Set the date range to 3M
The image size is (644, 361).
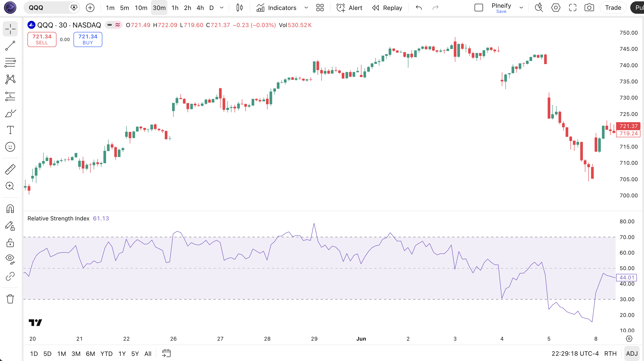click(x=76, y=354)
